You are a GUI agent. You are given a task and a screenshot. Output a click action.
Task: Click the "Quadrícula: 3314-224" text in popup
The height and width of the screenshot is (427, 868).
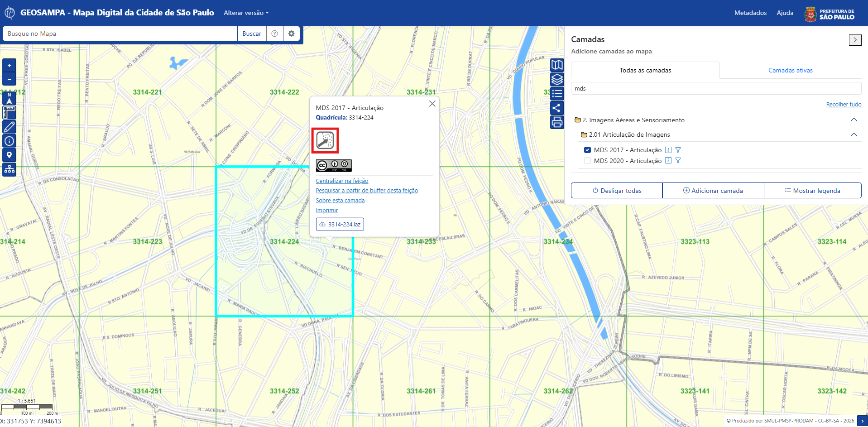345,118
